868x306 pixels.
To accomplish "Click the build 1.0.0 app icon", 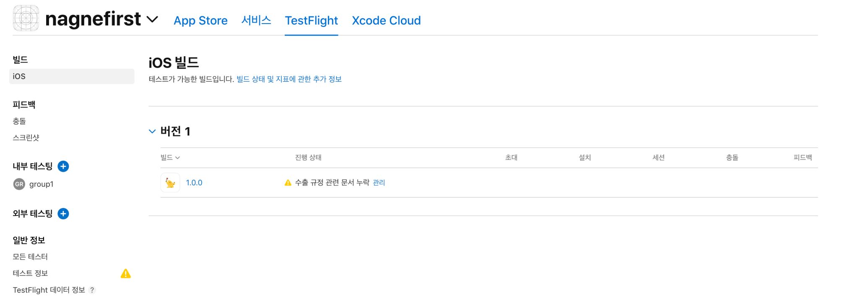I will [170, 183].
